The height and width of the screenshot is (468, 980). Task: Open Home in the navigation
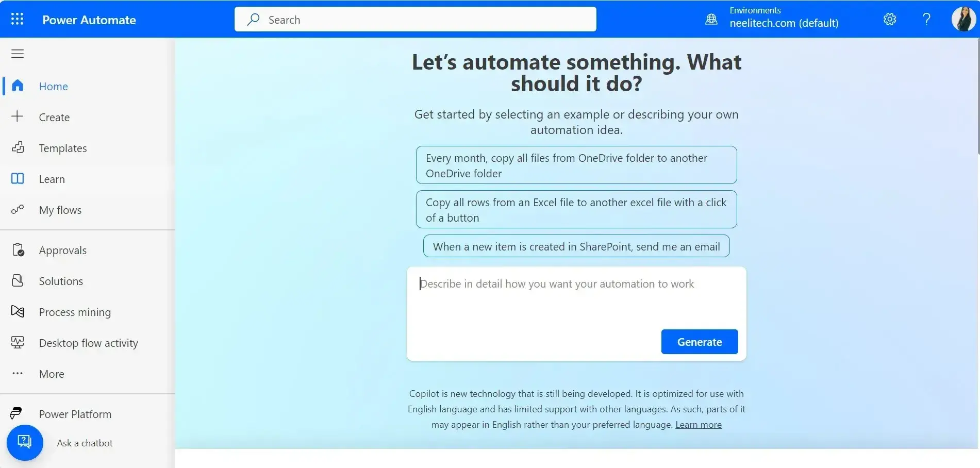click(x=88, y=86)
